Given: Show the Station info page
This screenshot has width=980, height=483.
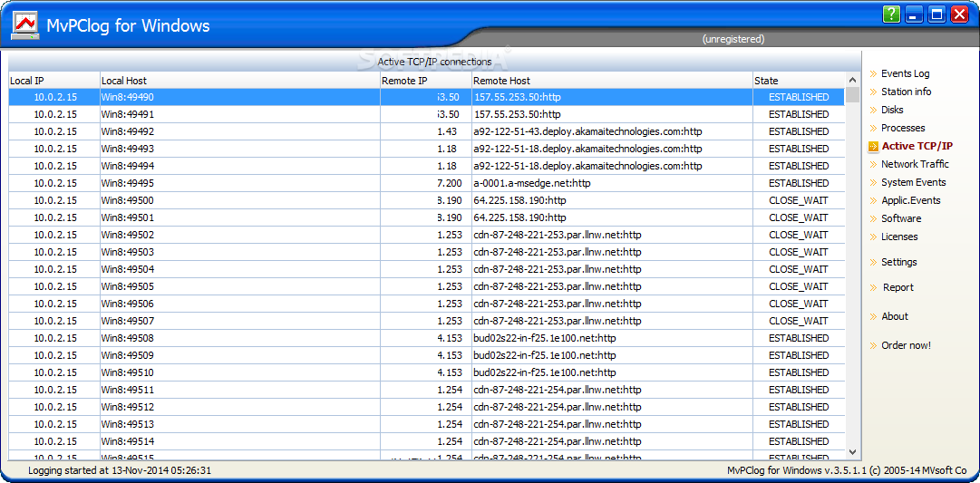Looking at the screenshot, I should click(907, 92).
